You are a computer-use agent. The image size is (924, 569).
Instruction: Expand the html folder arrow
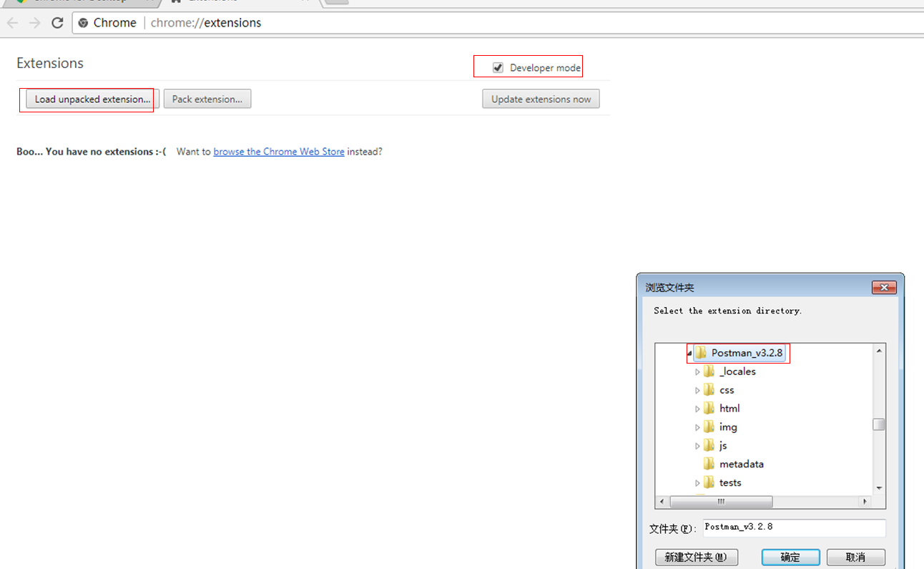click(x=697, y=409)
